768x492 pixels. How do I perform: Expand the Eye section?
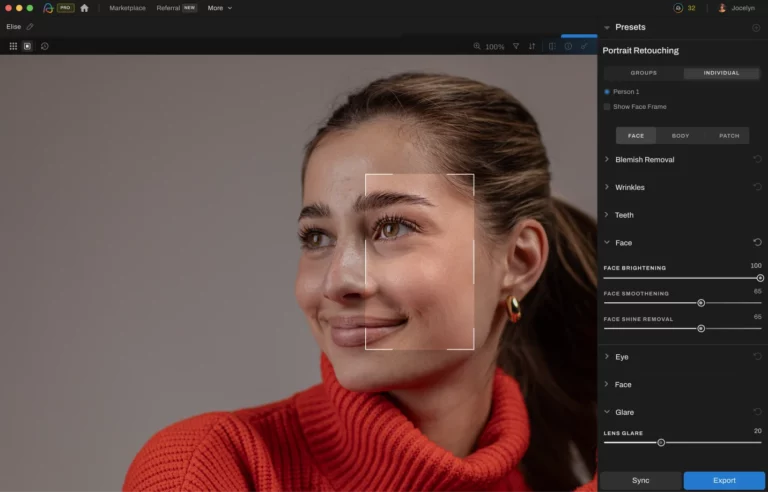pos(607,356)
